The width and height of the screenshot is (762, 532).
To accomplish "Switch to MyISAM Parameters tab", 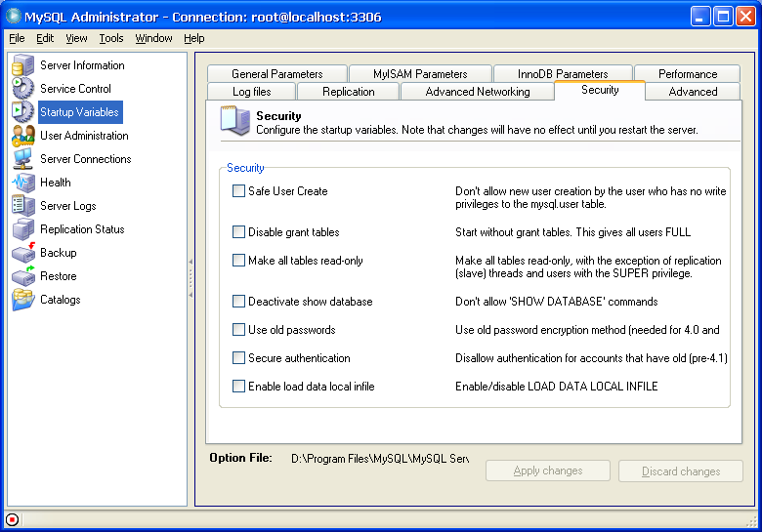I will tap(420, 74).
